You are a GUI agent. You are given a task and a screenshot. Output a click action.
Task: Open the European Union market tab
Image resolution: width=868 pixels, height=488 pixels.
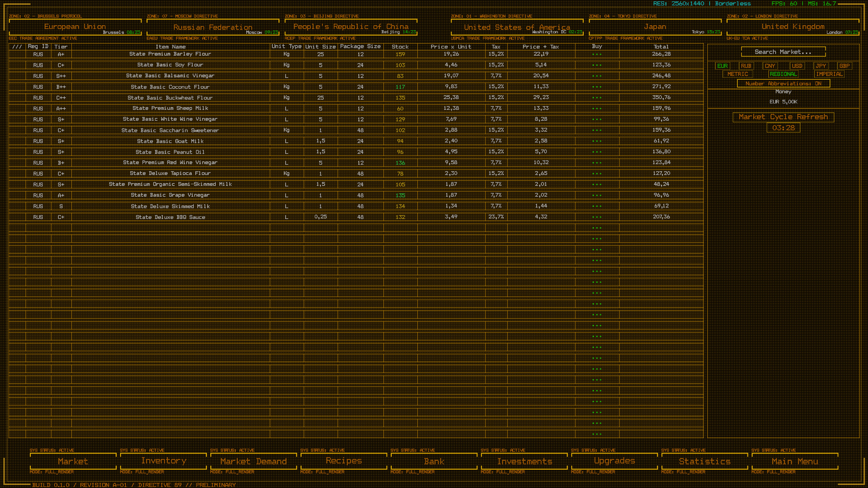point(75,27)
